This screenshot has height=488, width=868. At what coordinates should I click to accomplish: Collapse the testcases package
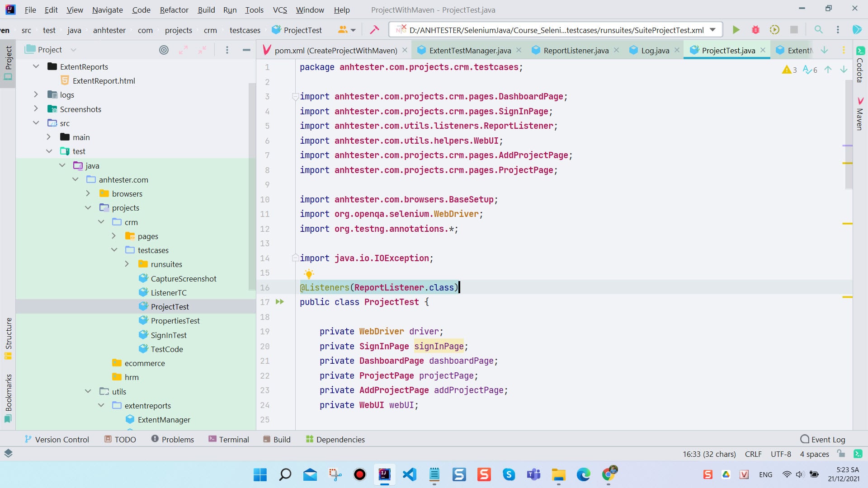pos(114,250)
